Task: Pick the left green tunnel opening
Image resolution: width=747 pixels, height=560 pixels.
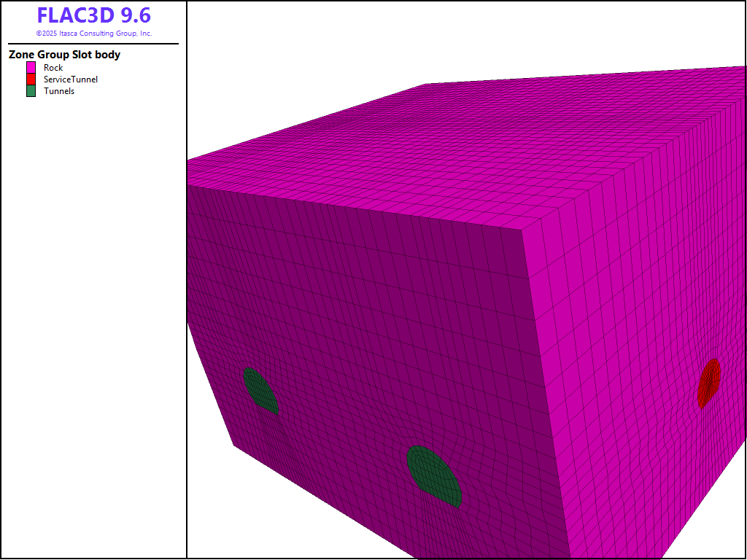Action: tap(260, 390)
